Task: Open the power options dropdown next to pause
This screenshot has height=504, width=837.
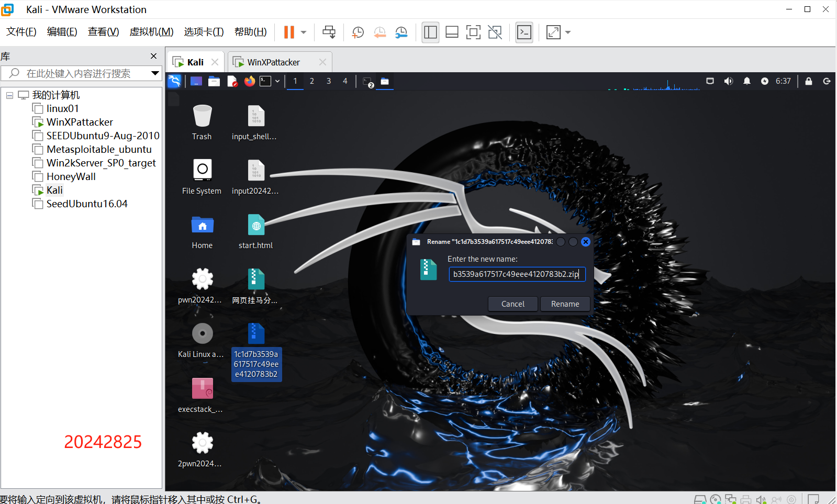Action: (x=304, y=32)
